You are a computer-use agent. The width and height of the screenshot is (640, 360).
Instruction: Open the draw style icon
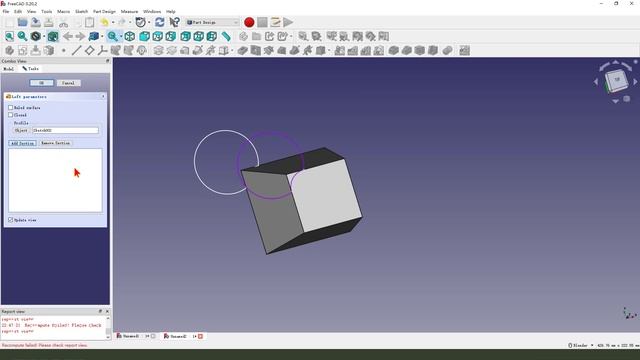point(36,36)
